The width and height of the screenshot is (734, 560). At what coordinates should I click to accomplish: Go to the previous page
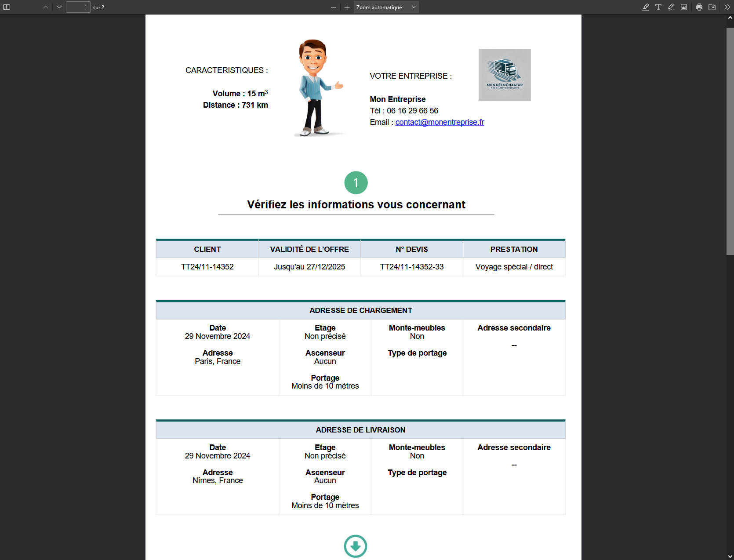(45, 7)
